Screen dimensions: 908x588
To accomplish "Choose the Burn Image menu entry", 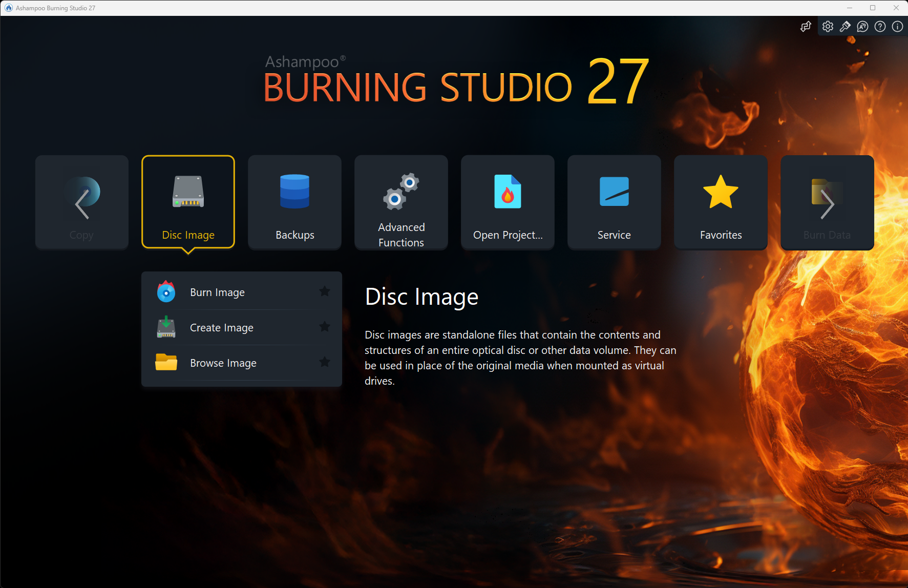I will [x=217, y=292].
